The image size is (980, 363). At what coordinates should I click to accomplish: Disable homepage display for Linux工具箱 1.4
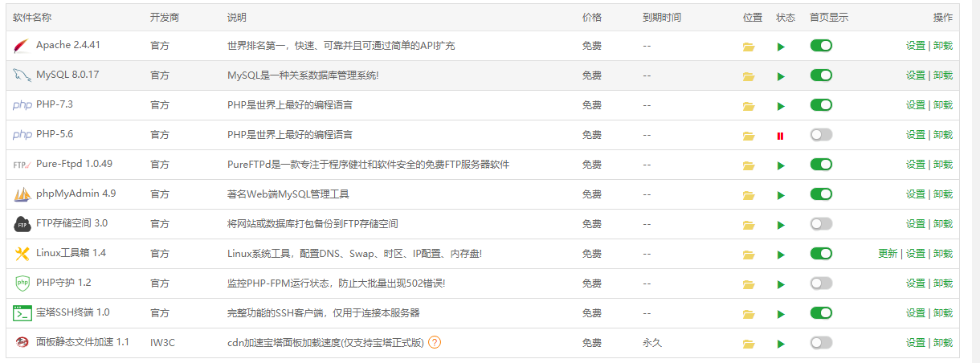click(x=821, y=254)
